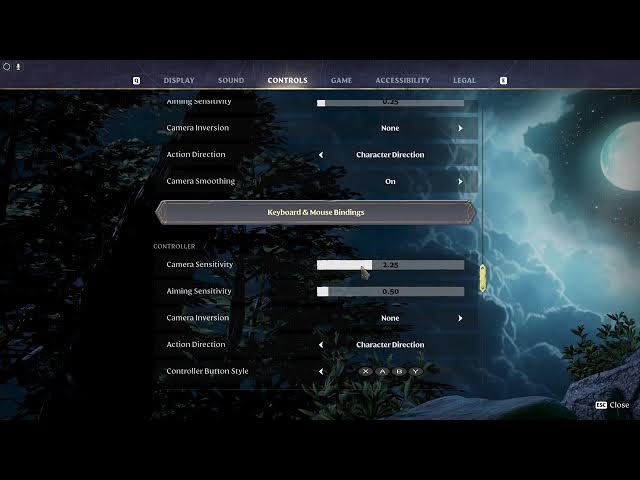
Task: Click the Camera Smoothing On value
Action: pos(390,181)
